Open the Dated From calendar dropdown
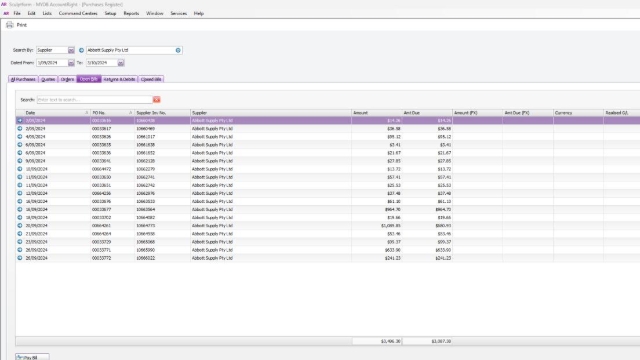Screen dimensions: 640x360 click(x=71, y=63)
